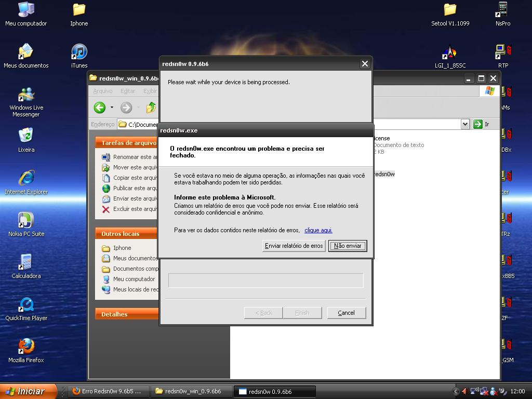The height and width of the screenshot is (399, 532).
Task: Launch Mozilla Firefox desktop shortcut
Action: (26, 350)
